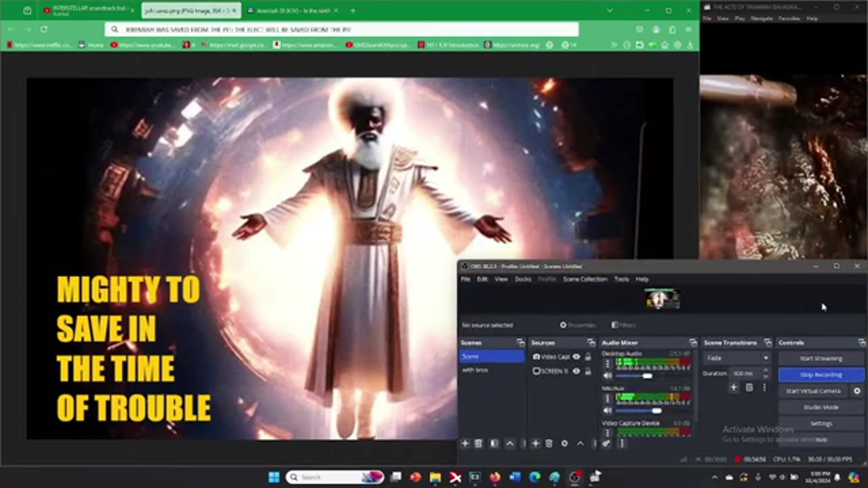Screen dimensions: 868x488
Task: Hide the SCREEN source with eye icon
Action: [576, 371]
